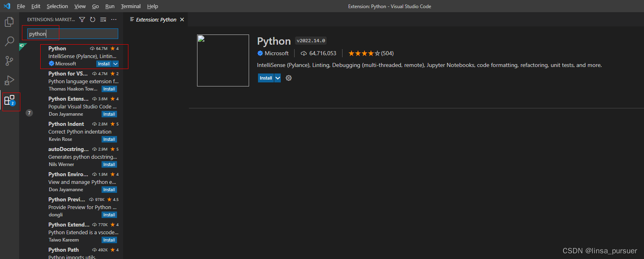
Task: Open the Edit menu
Action: 36,6
